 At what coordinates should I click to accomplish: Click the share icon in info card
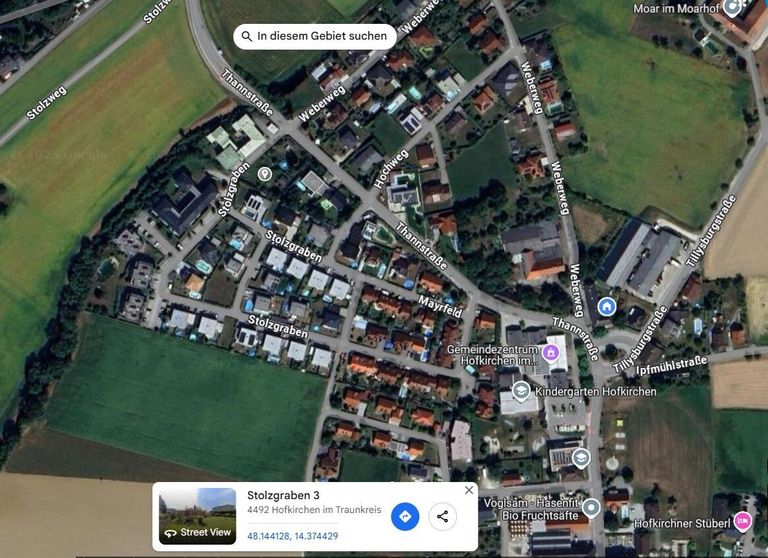pos(443,516)
